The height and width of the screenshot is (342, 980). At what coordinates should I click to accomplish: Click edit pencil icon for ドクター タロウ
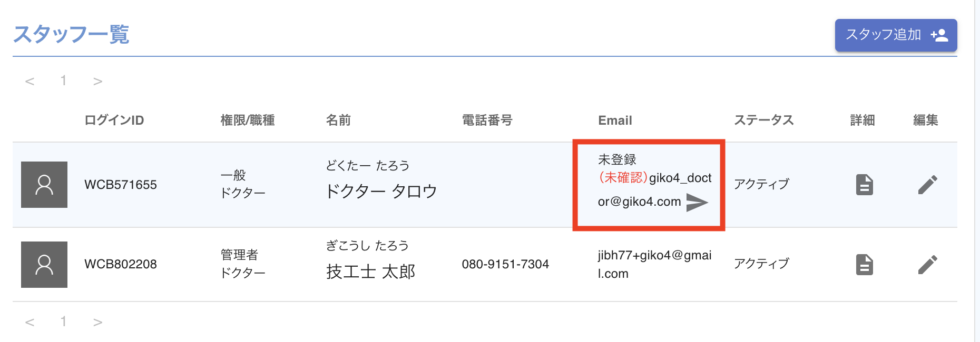(x=927, y=185)
